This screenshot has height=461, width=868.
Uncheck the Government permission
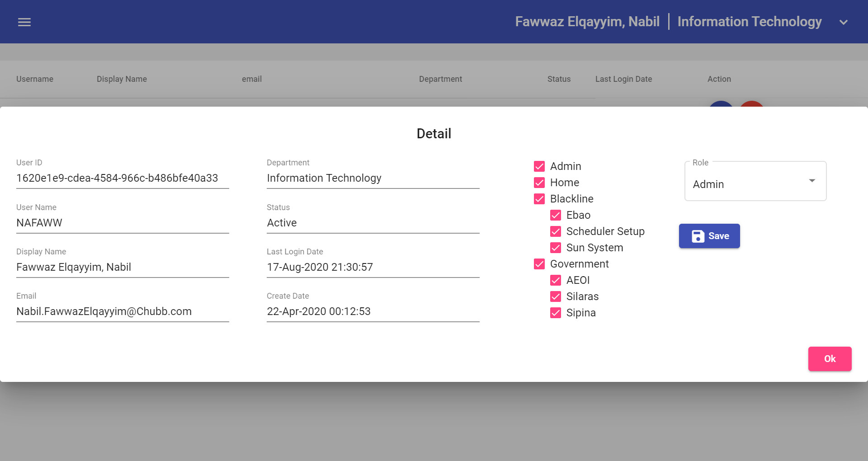coord(539,263)
